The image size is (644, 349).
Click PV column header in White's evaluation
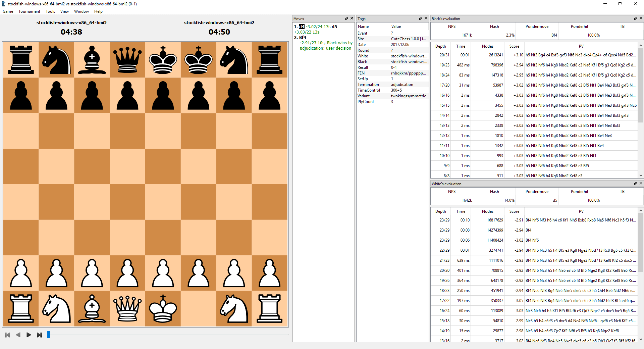click(581, 211)
